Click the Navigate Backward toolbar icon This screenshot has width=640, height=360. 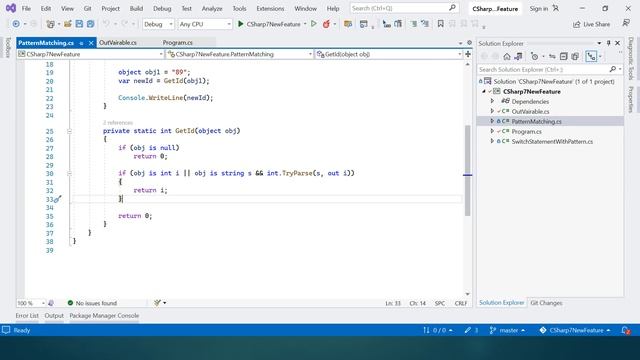tap(16, 24)
